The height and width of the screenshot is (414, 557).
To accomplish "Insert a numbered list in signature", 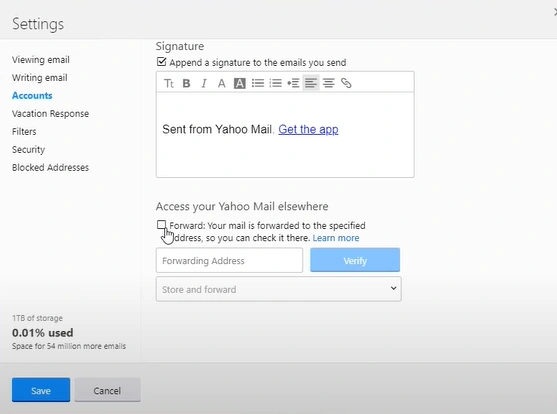I will click(x=276, y=84).
